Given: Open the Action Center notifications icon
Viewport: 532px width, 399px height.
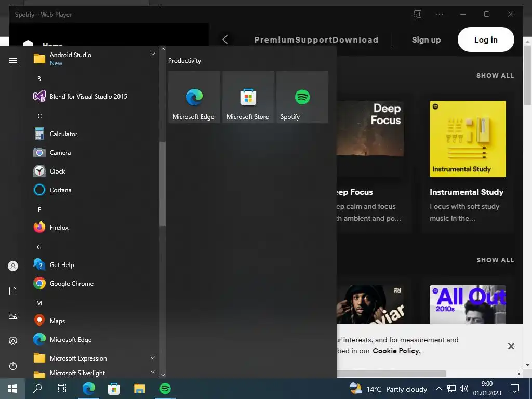Looking at the screenshot, I should [515, 389].
